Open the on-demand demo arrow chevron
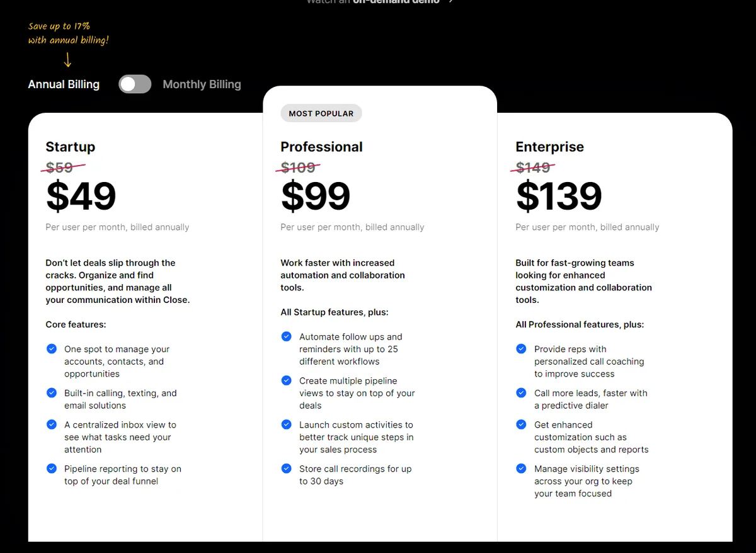The image size is (756, 553). pyautogui.click(x=450, y=2)
